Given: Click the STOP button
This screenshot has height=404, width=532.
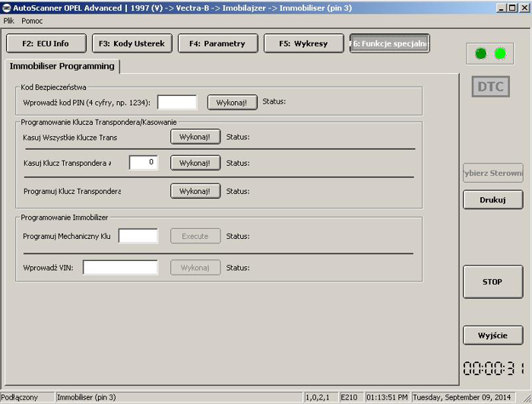Looking at the screenshot, I should tap(493, 282).
